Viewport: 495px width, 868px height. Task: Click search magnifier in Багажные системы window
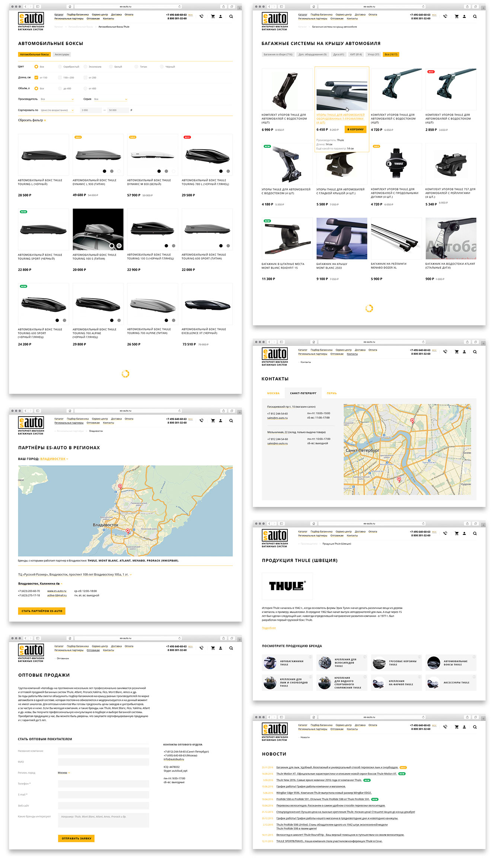(x=475, y=16)
